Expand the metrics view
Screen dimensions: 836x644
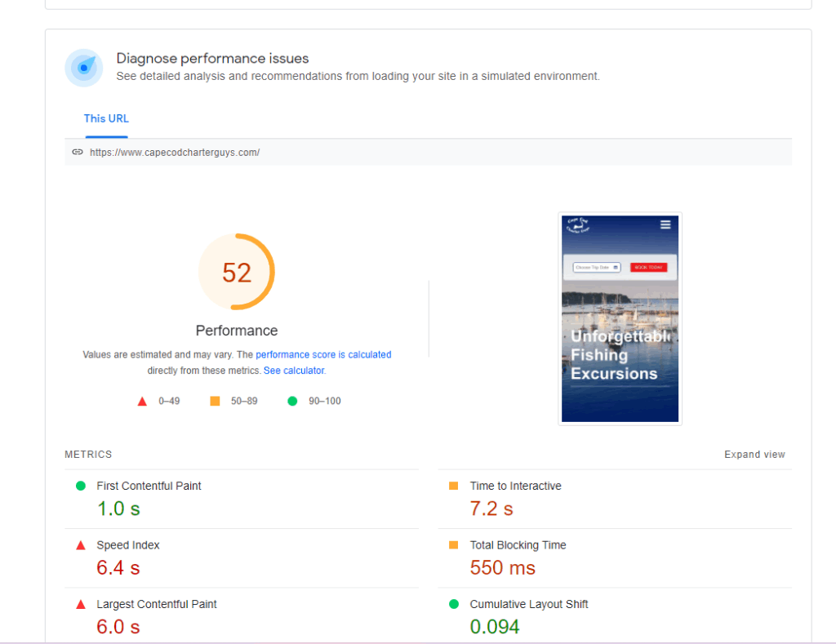coord(754,455)
